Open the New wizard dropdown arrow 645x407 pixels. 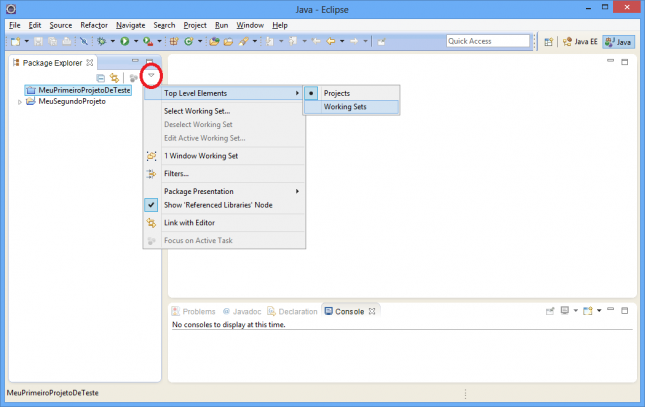[x=27, y=41]
